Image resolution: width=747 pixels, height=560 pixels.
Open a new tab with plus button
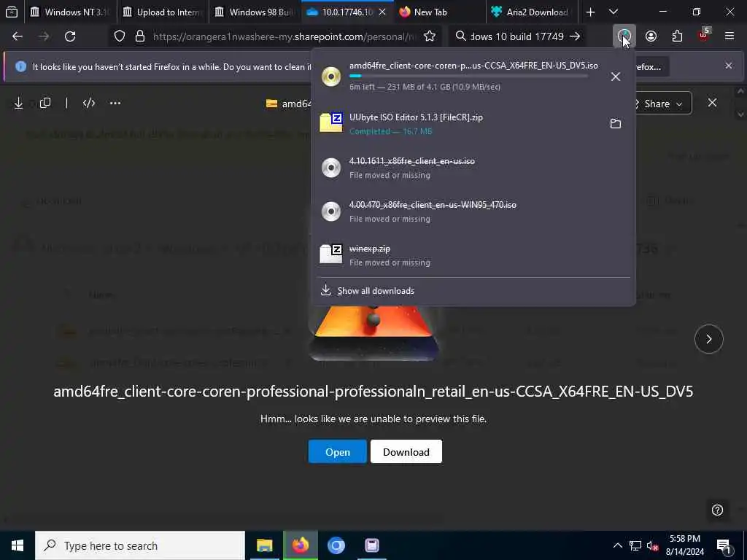(590, 12)
